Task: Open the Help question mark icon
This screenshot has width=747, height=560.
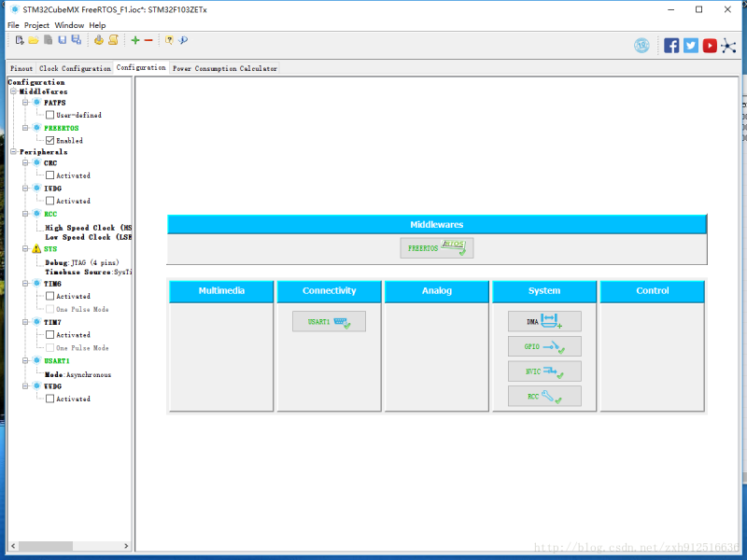Action: click(169, 40)
